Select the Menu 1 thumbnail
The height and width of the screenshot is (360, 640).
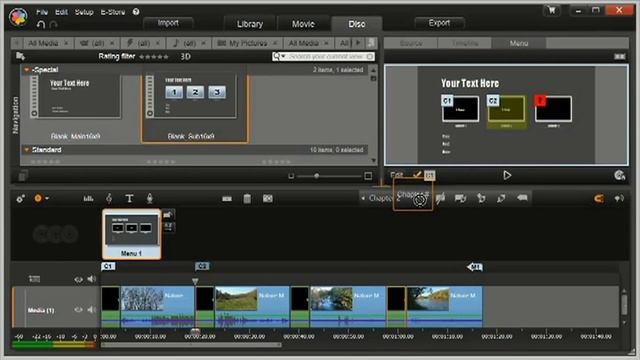(131, 234)
